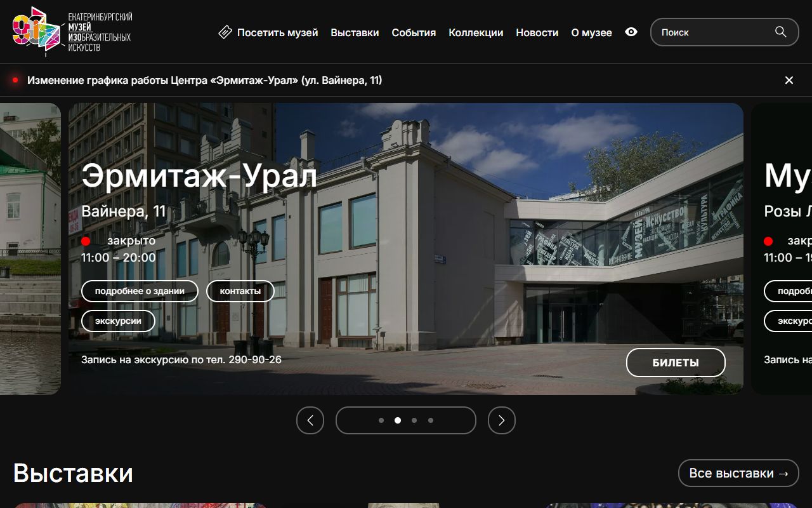Click the закрыто status text on Эрмитаж-Урал

coord(131,241)
